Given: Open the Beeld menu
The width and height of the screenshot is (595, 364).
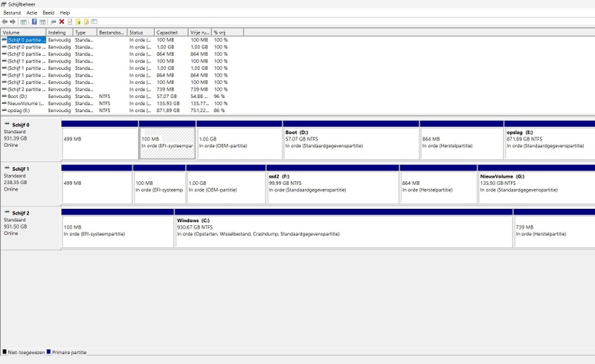Looking at the screenshot, I should point(48,13).
